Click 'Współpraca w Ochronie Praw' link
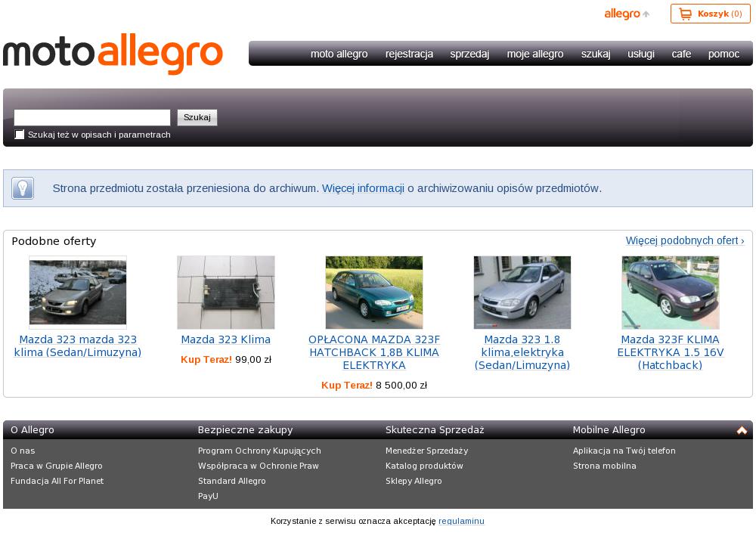756x536 pixels. click(x=259, y=466)
